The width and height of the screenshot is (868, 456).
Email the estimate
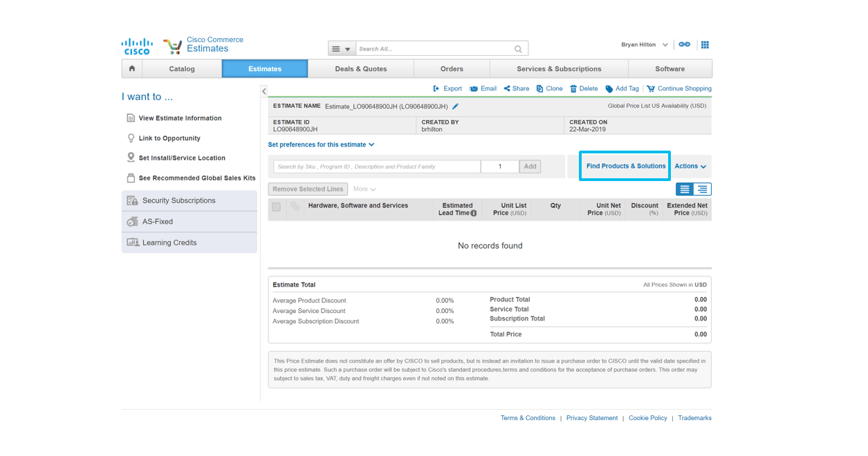click(483, 88)
